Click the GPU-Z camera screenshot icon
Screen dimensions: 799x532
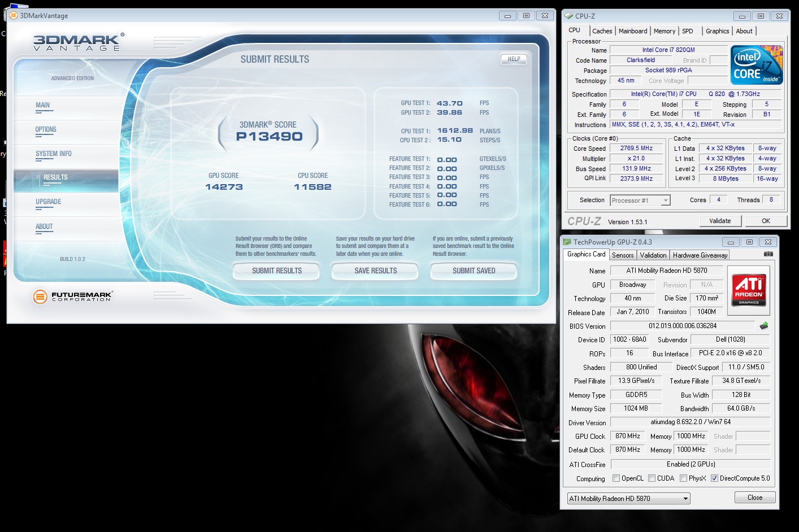[x=768, y=254]
